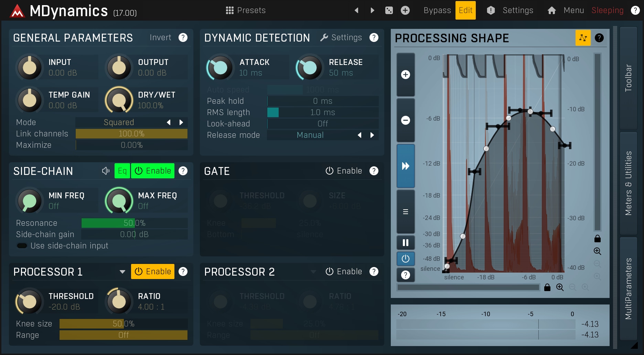Viewport: 644px width, 355px height.
Task: Enable the Gate section
Action: click(344, 171)
